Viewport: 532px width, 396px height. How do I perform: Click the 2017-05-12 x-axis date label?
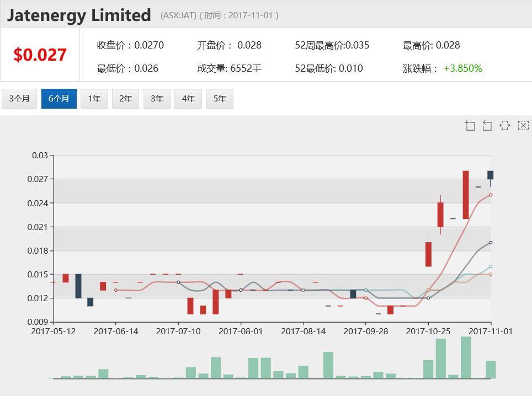click(x=54, y=331)
